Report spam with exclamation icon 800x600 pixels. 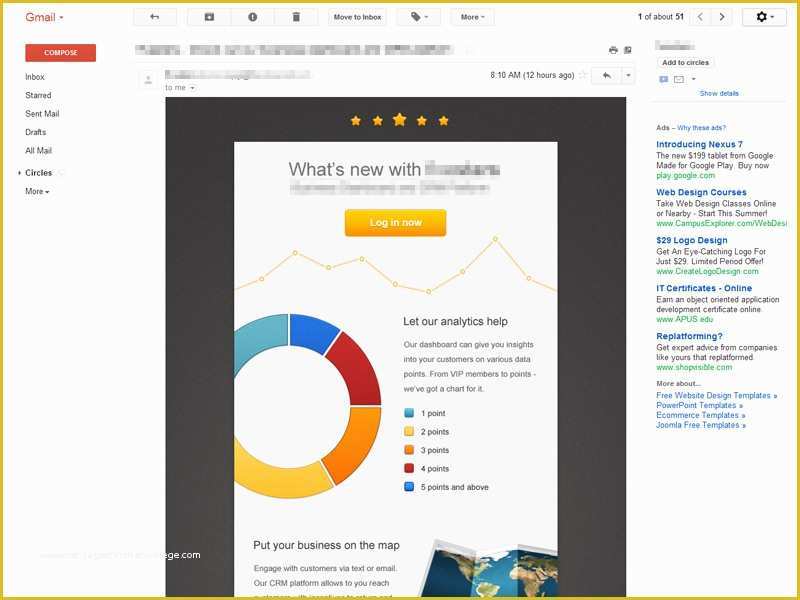(x=253, y=17)
